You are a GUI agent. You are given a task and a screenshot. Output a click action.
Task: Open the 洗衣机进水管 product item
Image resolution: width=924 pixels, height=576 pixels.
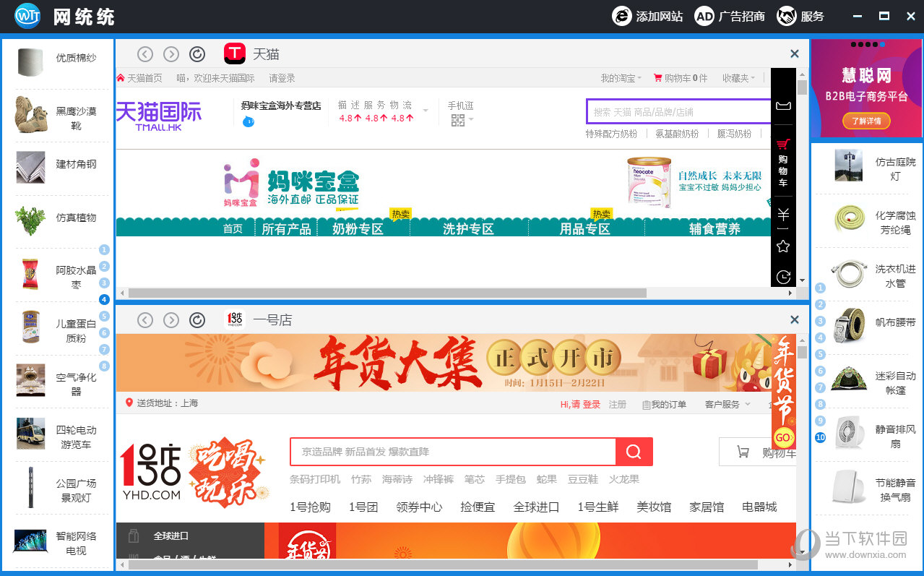click(x=873, y=273)
